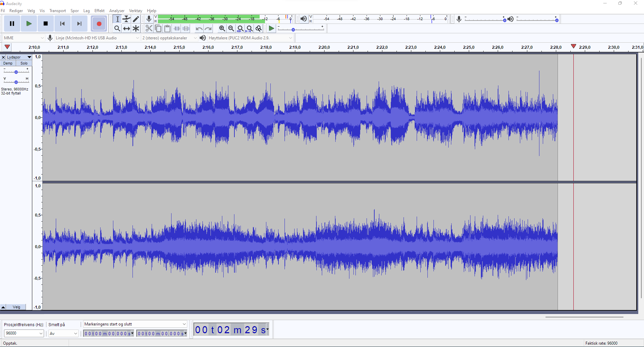644x347 pixels.
Task: Open the Analyser menu
Action: pyautogui.click(x=117, y=11)
